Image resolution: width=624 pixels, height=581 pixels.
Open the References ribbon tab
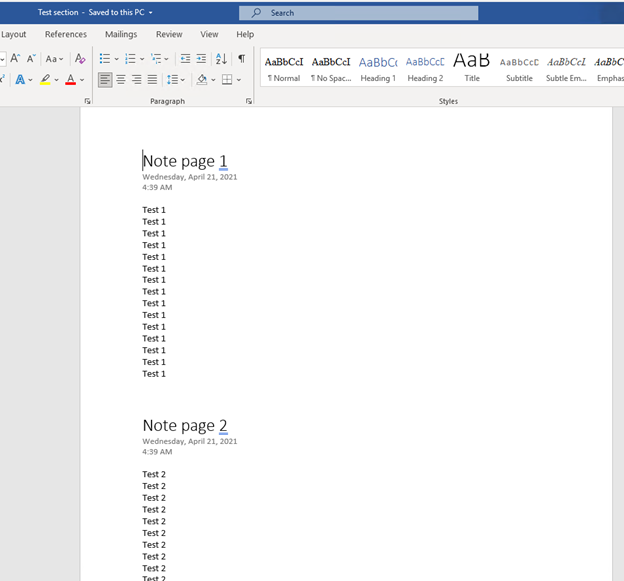point(66,35)
